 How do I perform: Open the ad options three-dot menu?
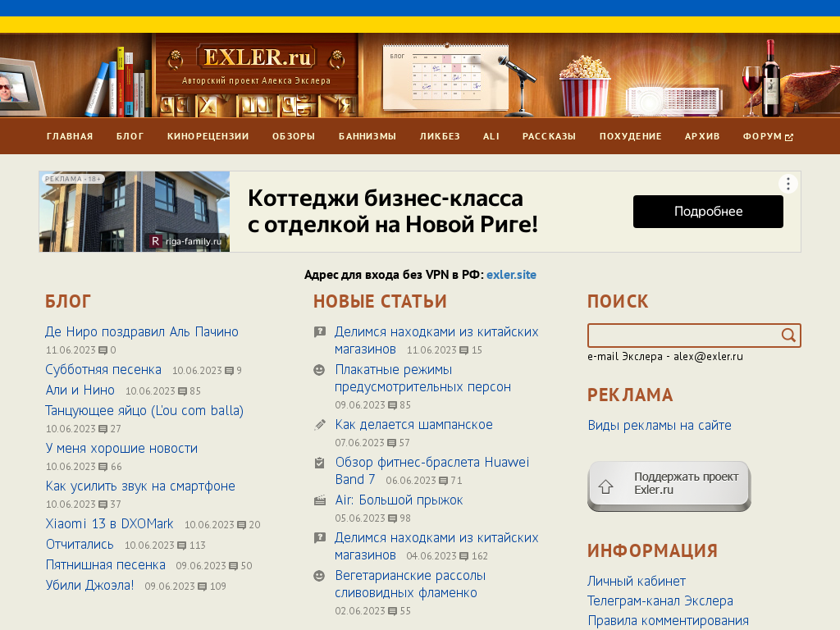[788, 184]
